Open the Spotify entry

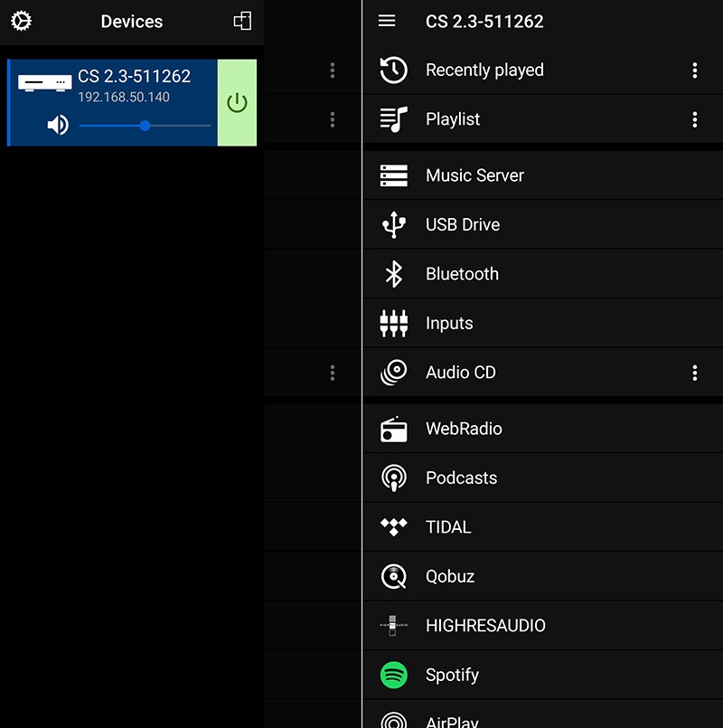[542, 675]
